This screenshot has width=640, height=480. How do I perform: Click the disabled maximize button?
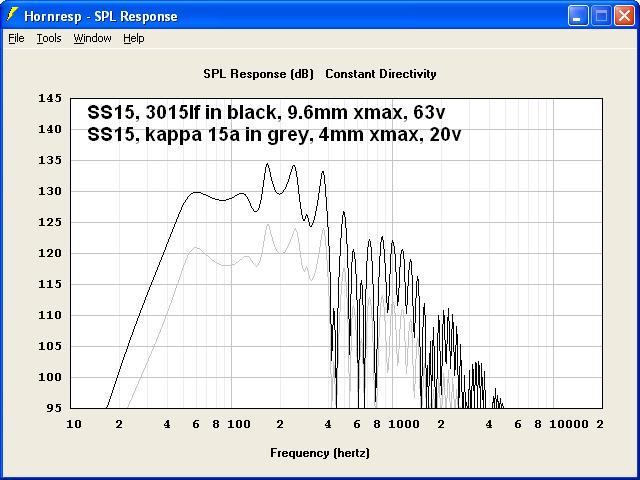click(601, 16)
